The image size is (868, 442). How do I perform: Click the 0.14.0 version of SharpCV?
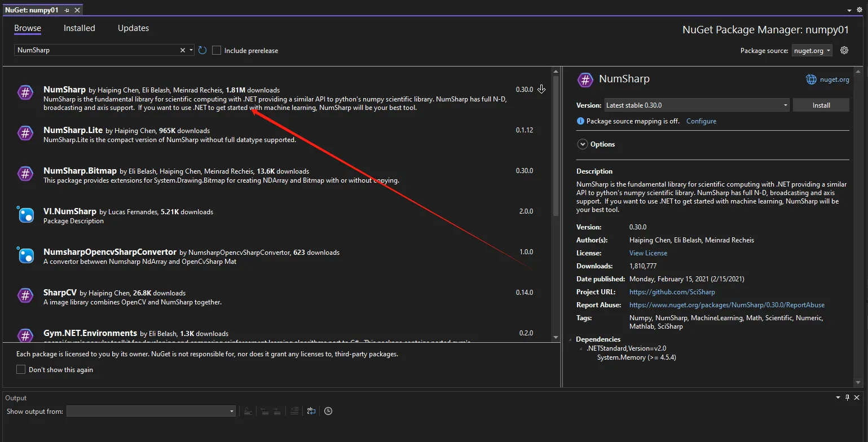(525, 293)
